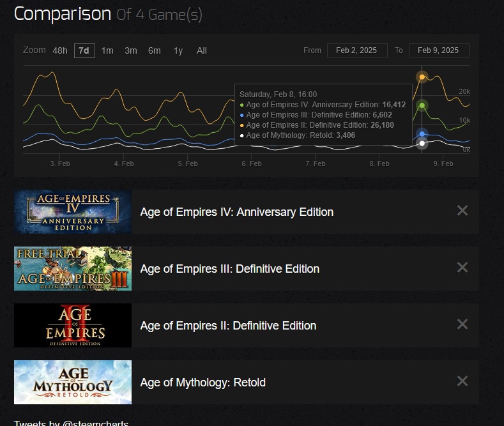Remove Age of Empires IV: Anniversary Edition from comparison
Viewport: 504px width, 426px height.
point(462,211)
